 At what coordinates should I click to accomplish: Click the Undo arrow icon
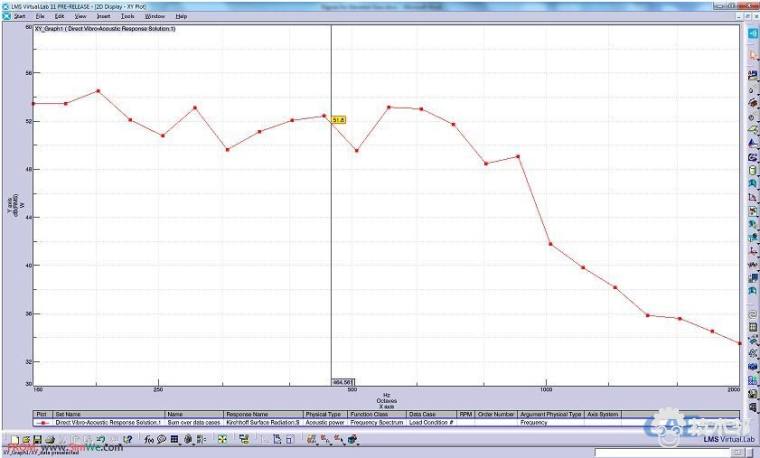99,438
